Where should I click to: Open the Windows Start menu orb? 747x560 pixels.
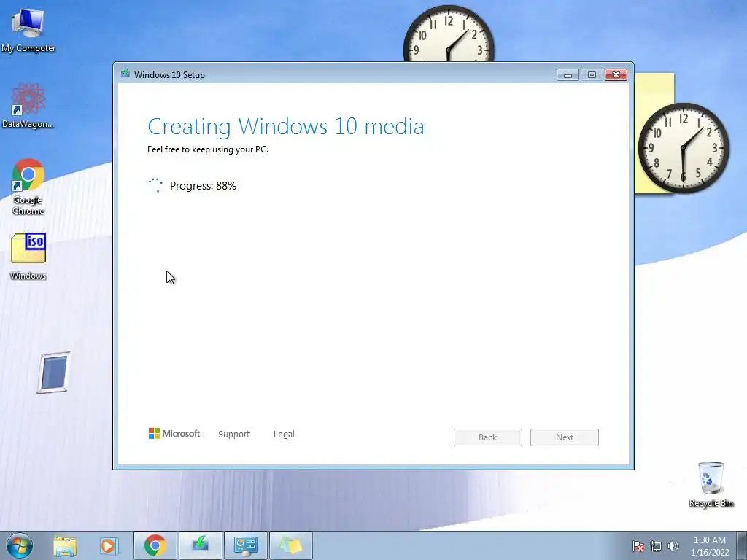(x=20, y=545)
